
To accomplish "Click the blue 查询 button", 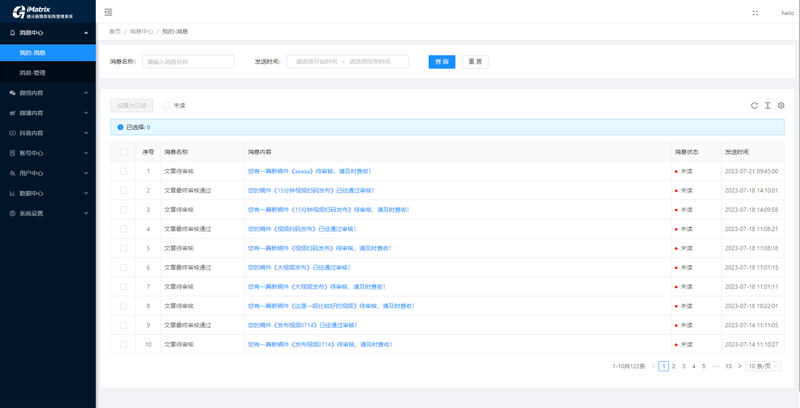I will point(442,62).
